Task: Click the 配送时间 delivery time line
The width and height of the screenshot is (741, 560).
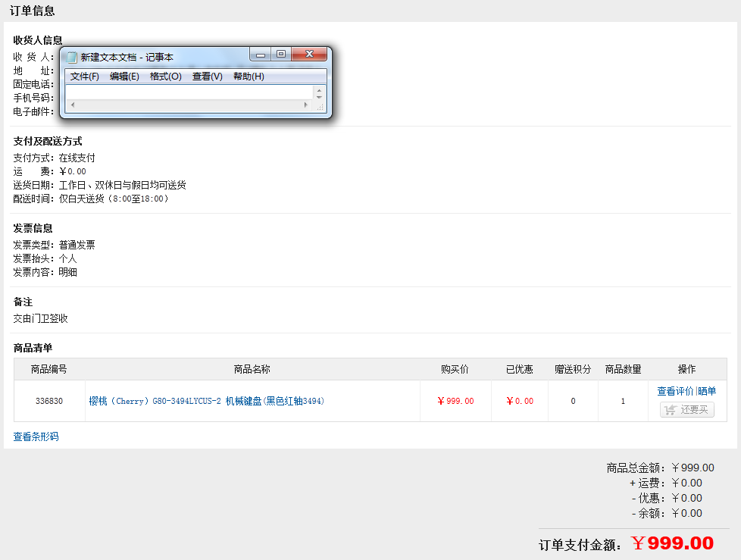Action: coord(91,199)
